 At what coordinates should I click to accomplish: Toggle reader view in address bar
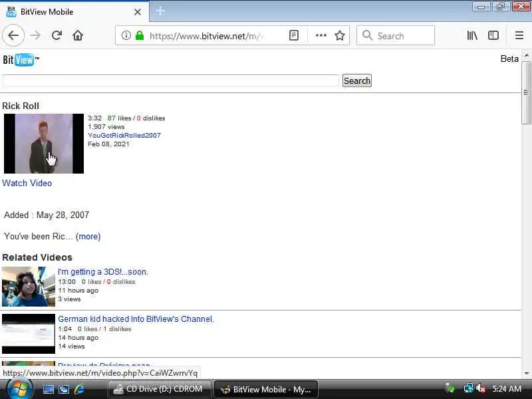click(294, 35)
